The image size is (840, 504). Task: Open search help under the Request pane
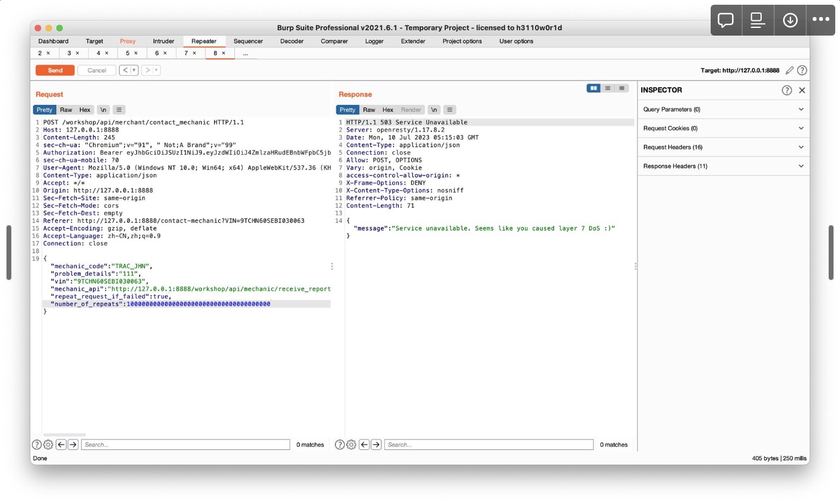coord(37,445)
